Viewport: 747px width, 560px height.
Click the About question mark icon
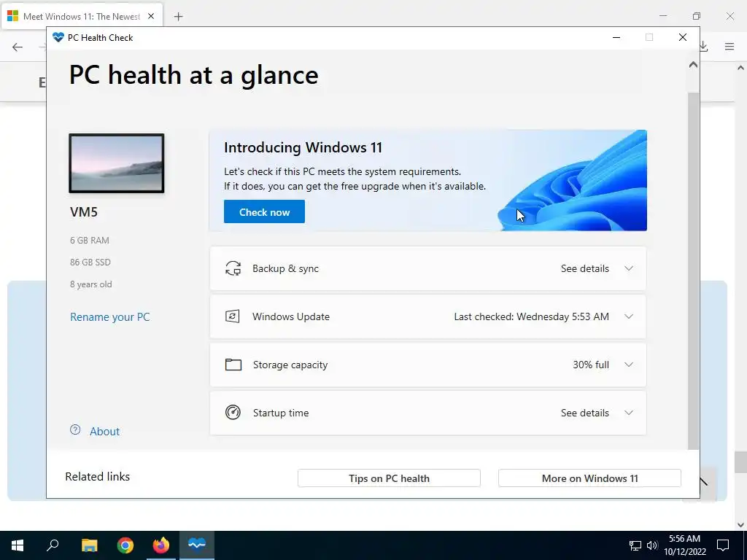coord(75,430)
